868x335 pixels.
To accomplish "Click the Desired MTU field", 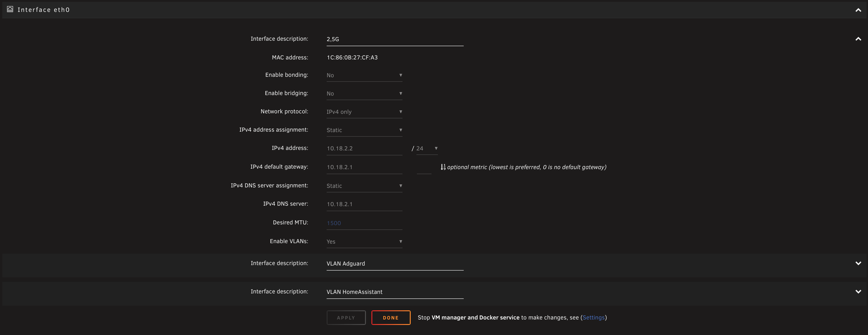I will (x=364, y=223).
